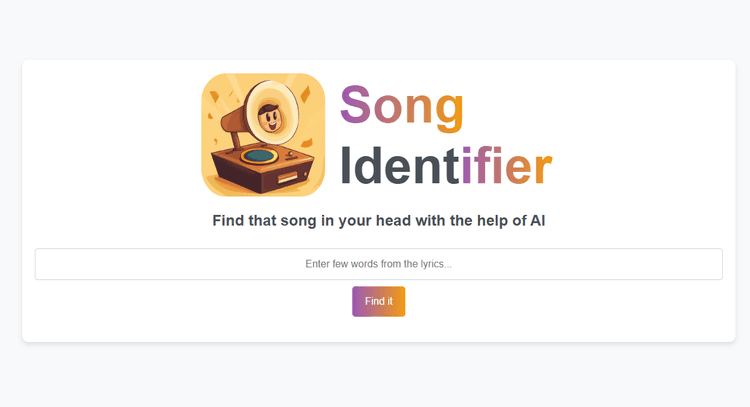Click the dark gray "Ident" letters
This screenshot has height=407, width=750.
point(399,166)
